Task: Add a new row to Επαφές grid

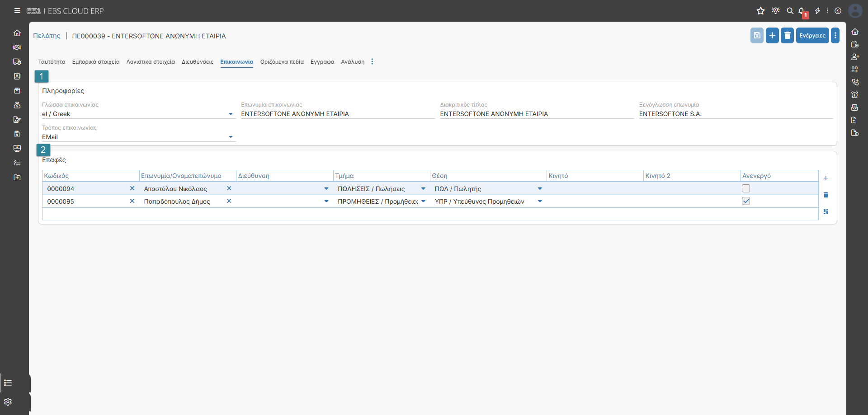Action: pyautogui.click(x=826, y=178)
